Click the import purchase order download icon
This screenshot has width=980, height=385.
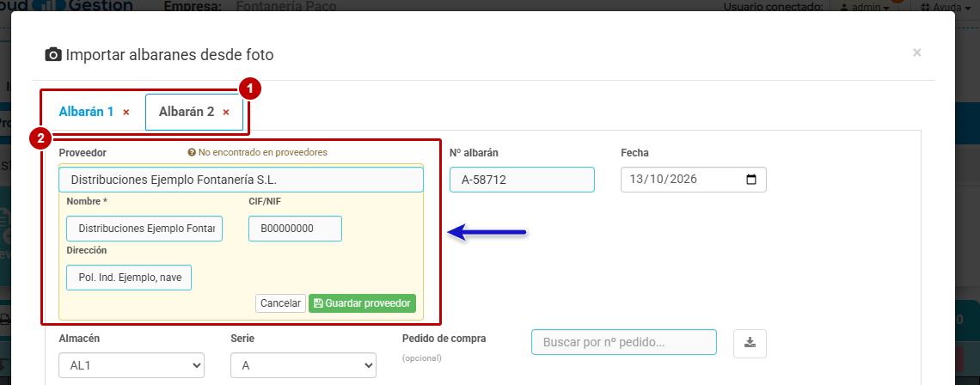point(750,343)
